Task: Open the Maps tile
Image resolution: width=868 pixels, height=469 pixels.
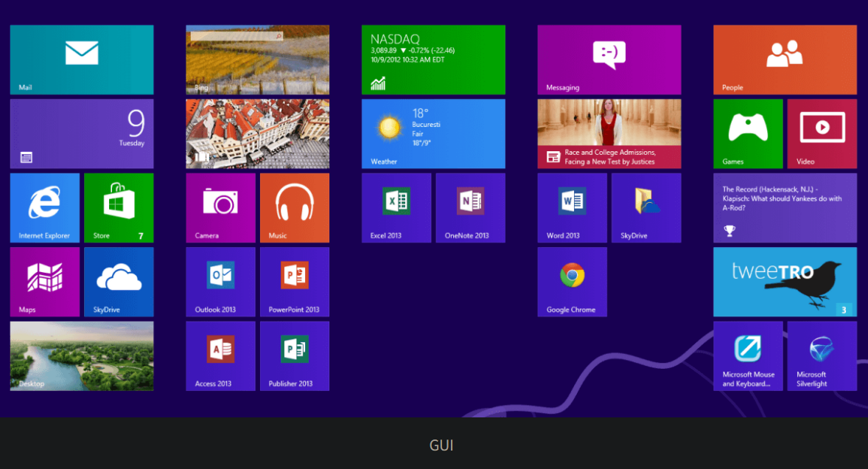Action: [x=45, y=282]
